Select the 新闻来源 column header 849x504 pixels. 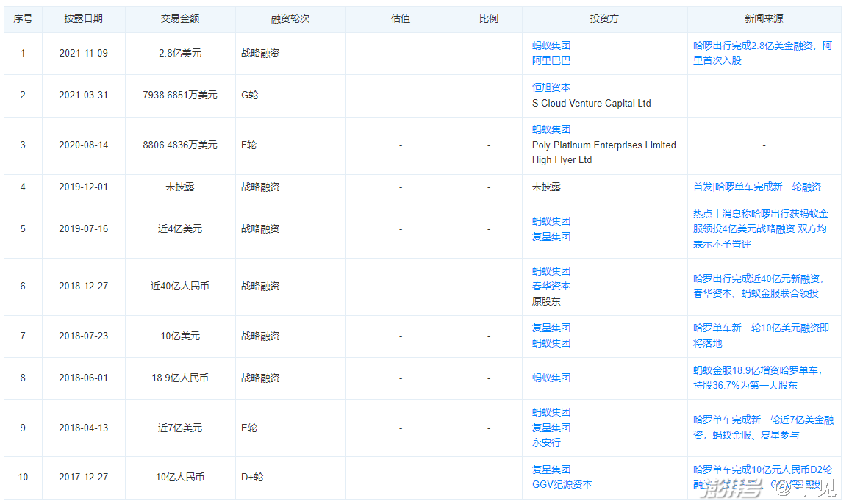[x=764, y=19]
